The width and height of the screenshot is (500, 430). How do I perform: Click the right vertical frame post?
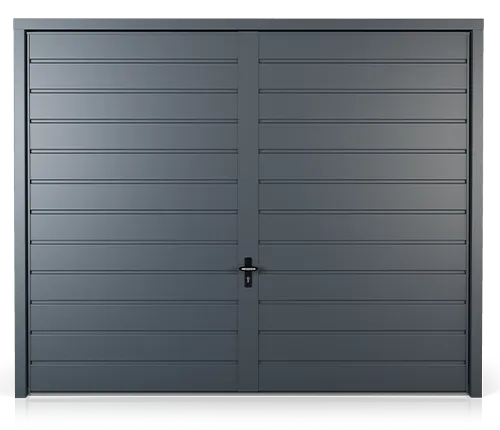[x=476, y=213]
